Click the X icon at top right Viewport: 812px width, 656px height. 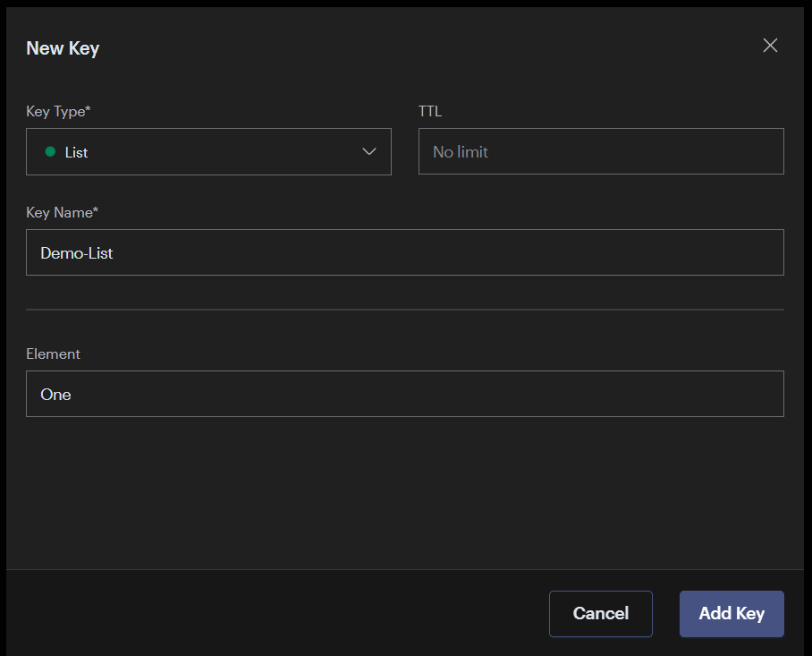pos(770,45)
